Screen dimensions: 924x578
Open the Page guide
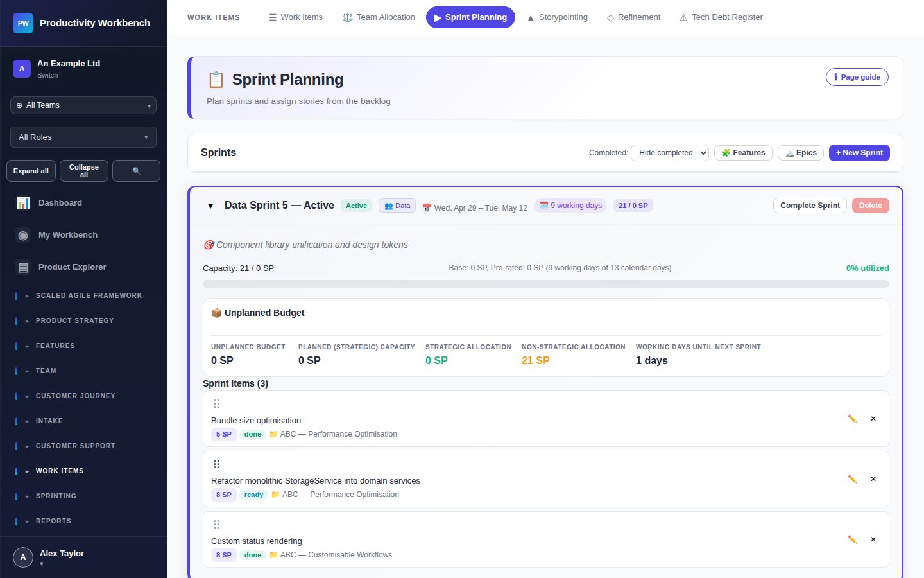coord(857,77)
